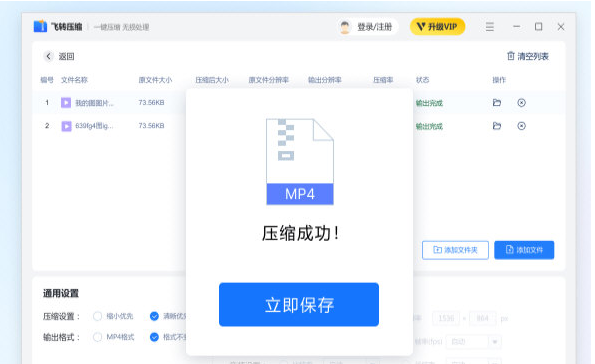Click the 状态 column header
This screenshot has width=595, height=364.
(422, 80)
